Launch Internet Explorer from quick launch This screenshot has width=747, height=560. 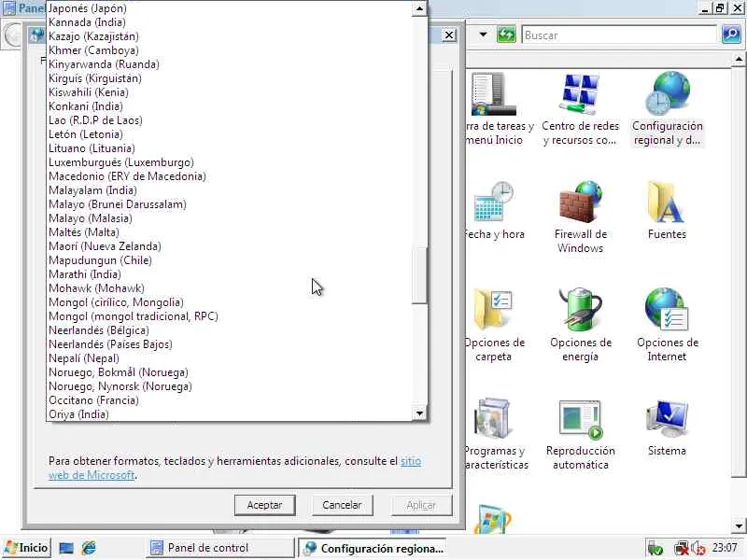pos(89,548)
